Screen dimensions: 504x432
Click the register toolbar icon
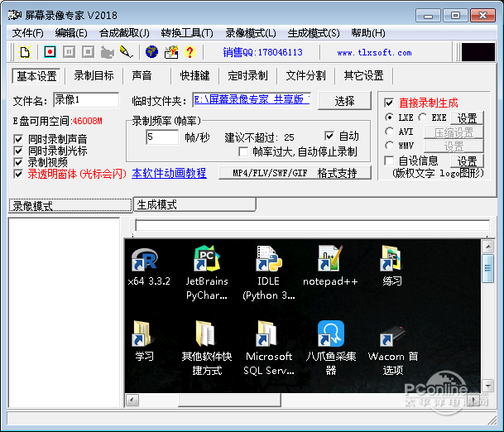pyautogui.click(x=171, y=52)
